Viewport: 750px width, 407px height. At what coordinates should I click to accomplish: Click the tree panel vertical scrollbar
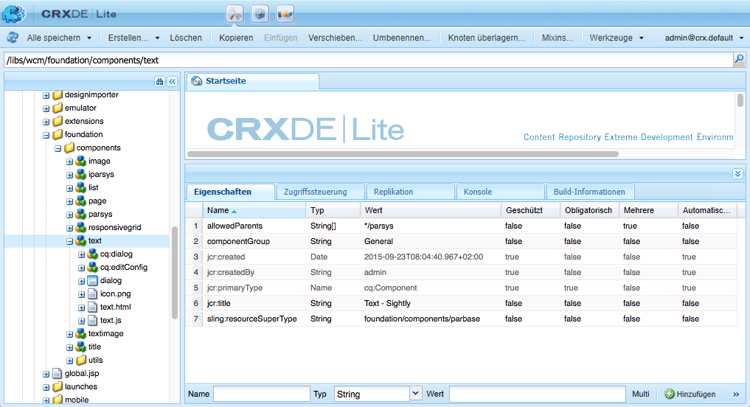[x=175, y=273]
